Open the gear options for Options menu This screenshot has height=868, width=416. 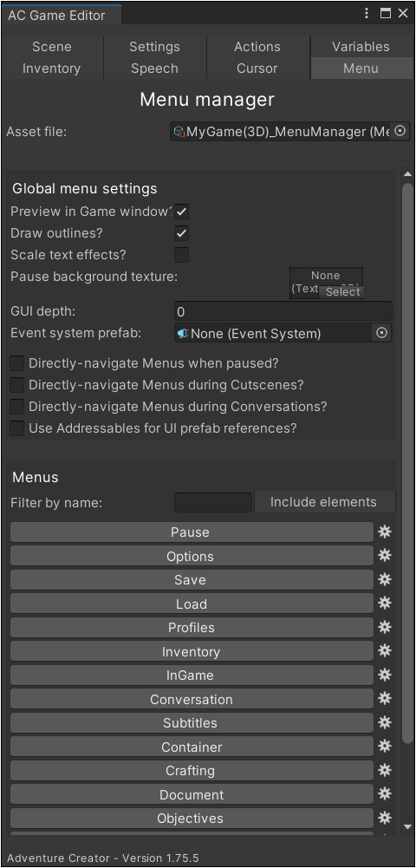click(385, 556)
